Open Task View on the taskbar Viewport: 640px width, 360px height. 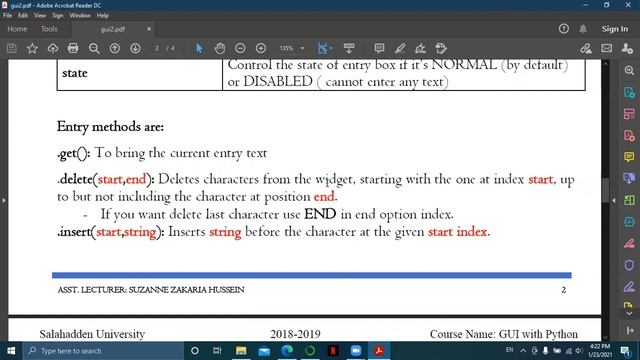pos(217,351)
